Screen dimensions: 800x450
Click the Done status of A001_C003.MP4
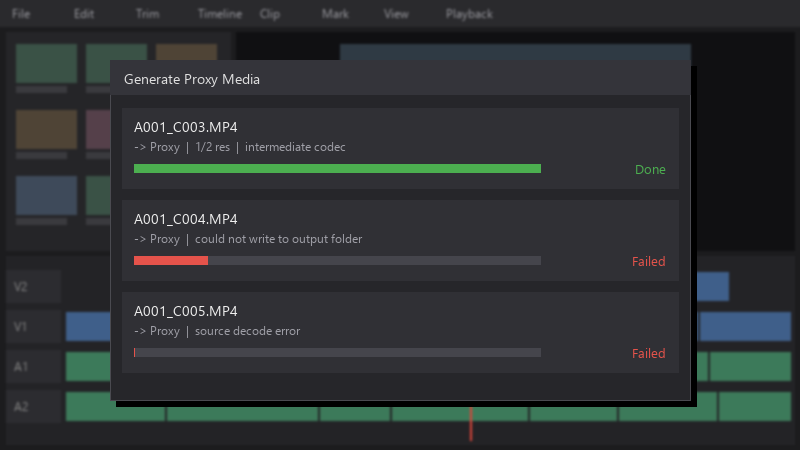tap(650, 169)
